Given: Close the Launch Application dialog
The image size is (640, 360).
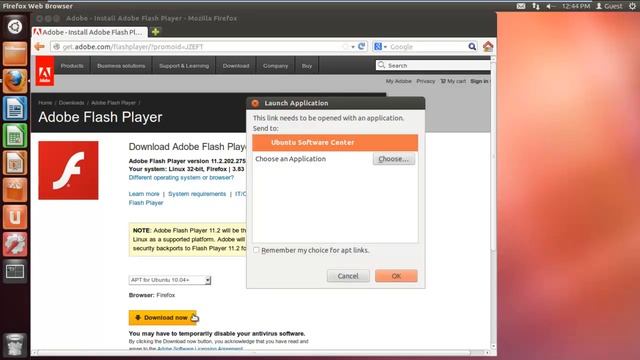Looking at the screenshot, I should coord(255,103).
